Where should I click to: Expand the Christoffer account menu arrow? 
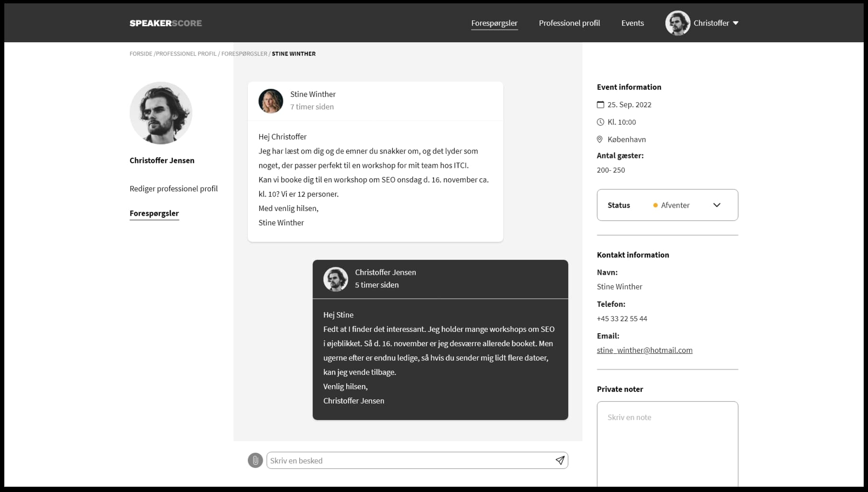tap(736, 23)
